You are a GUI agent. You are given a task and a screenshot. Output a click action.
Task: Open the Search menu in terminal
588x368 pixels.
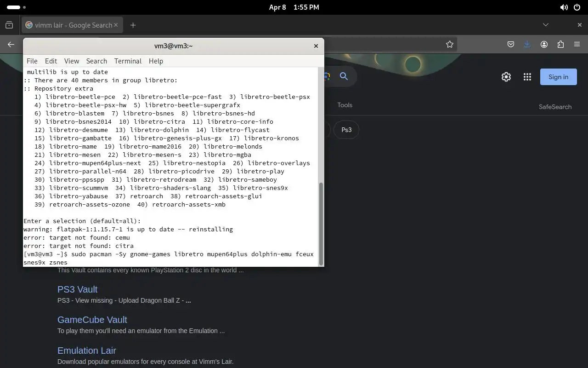click(96, 61)
